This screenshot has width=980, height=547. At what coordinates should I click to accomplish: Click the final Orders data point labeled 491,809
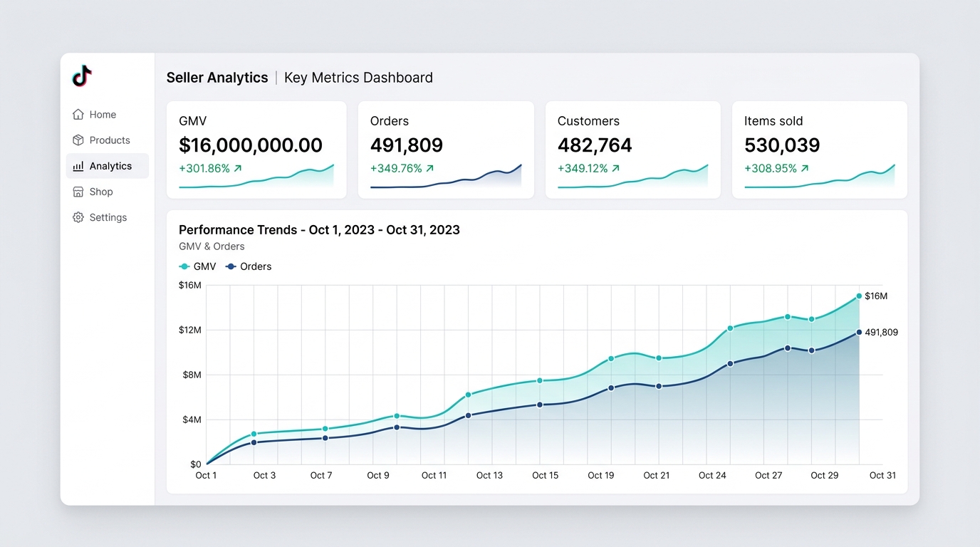859,332
